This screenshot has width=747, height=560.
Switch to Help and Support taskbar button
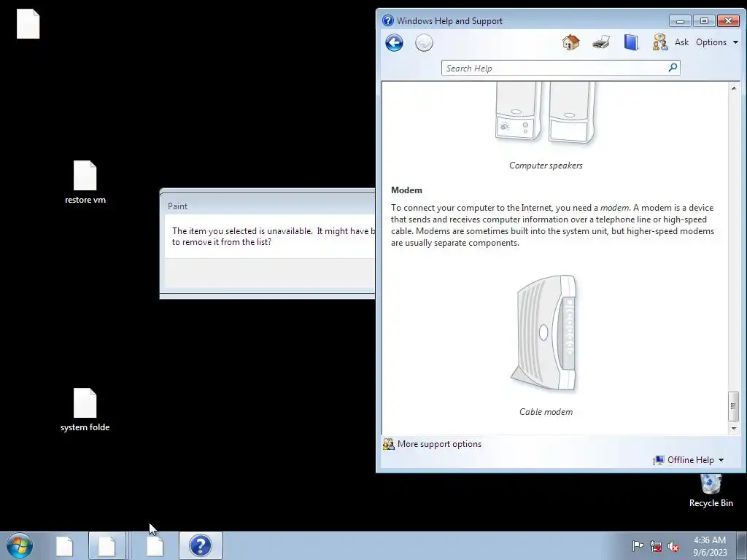click(x=201, y=545)
